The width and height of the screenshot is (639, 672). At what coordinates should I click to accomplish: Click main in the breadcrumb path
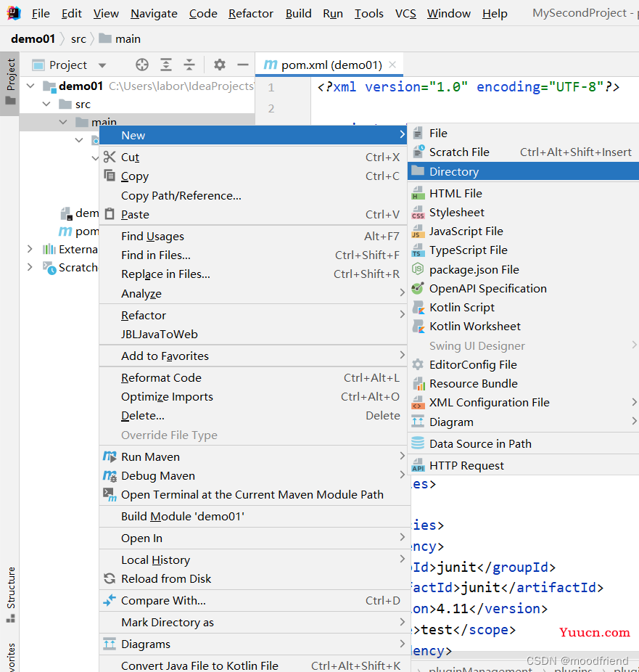click(120, 39)
